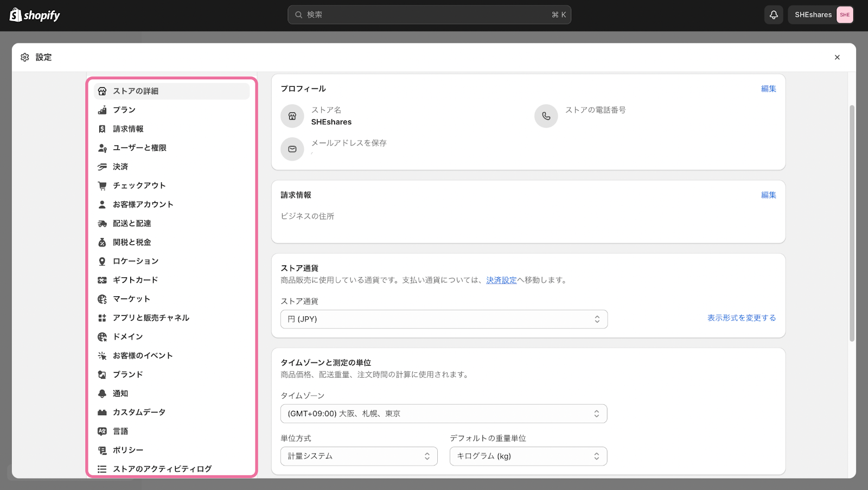Click the SHE pink account avatar

coord(845,15)
